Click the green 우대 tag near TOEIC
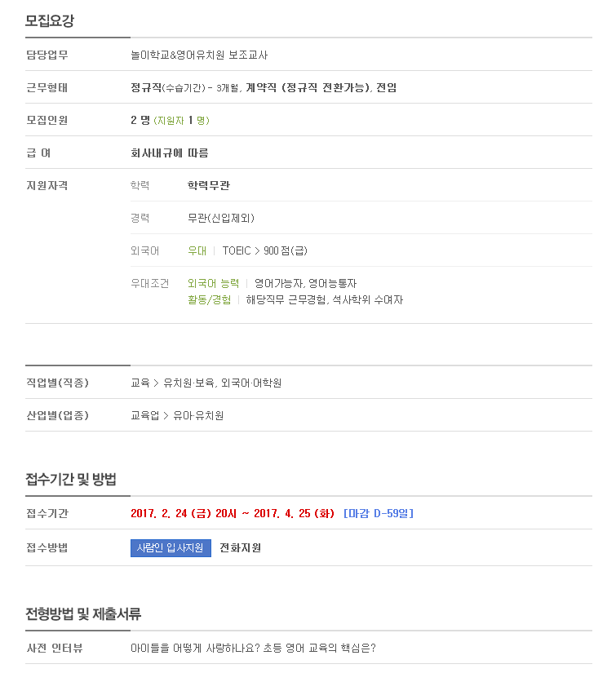Image resolution: width=616 pixels, height=682 pixels. coord(197,251)
